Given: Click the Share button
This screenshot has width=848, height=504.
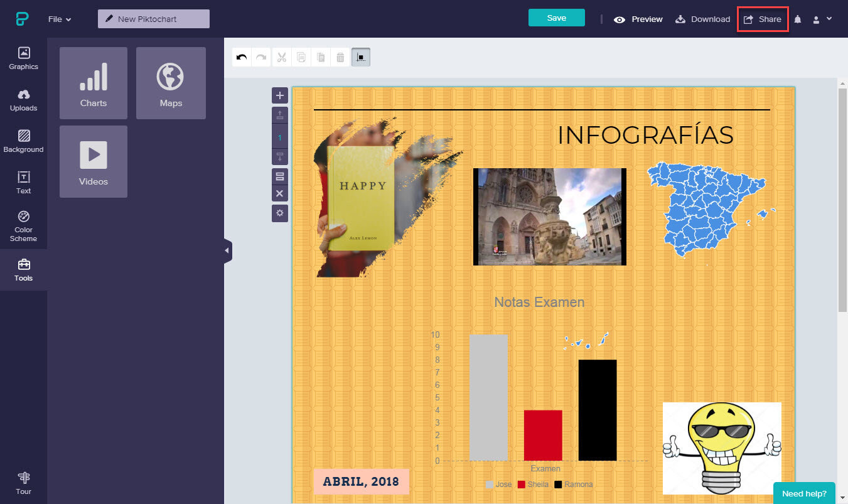Looking at the screenshot, I should (x=763, y=19).
